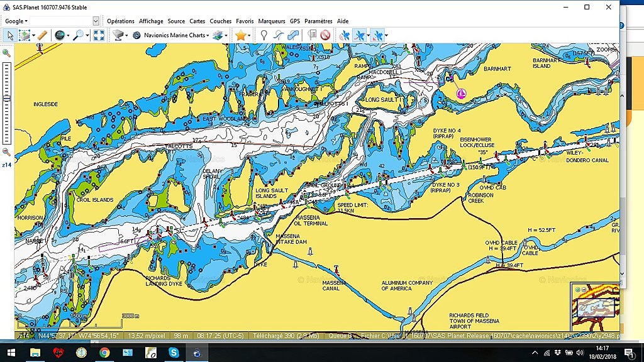Click the tile source satellite-dish icon
Viewport: 644px width, 362px height.
[x=118, y=35]
